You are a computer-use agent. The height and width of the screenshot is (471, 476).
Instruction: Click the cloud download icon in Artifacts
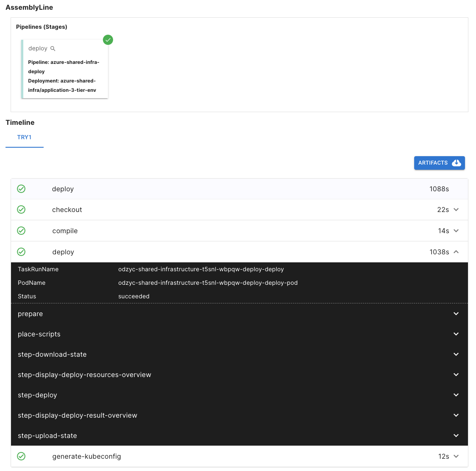pos(456,163)
